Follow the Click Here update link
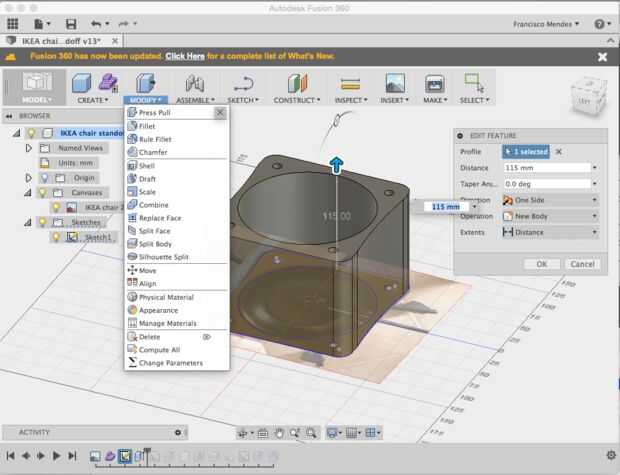This screenshot has height=475, width=620. pyautogui.click(x=186, y=57)
